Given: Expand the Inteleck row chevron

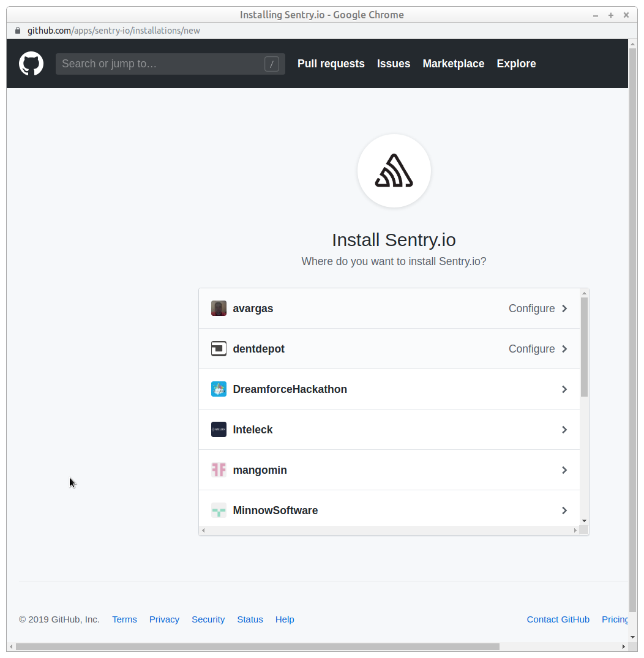Looking at the screenshot, I should pyautogui.click(x=564, y=430).
